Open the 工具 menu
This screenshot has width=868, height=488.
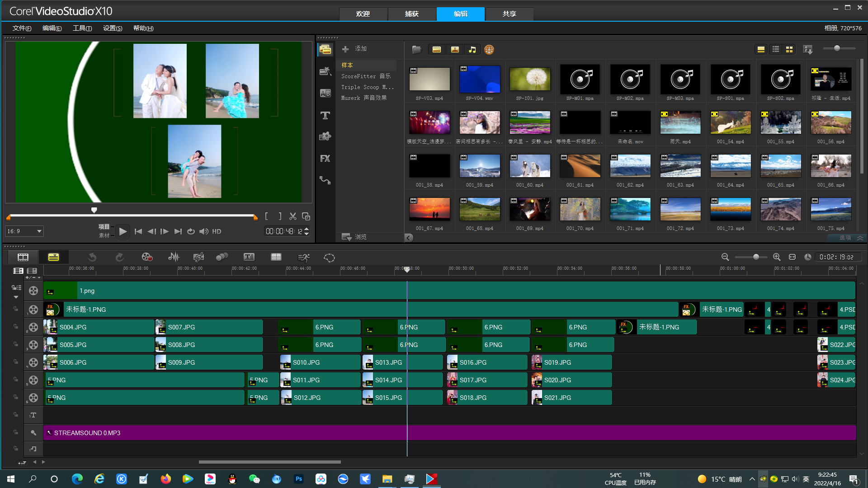click(82, 28)
